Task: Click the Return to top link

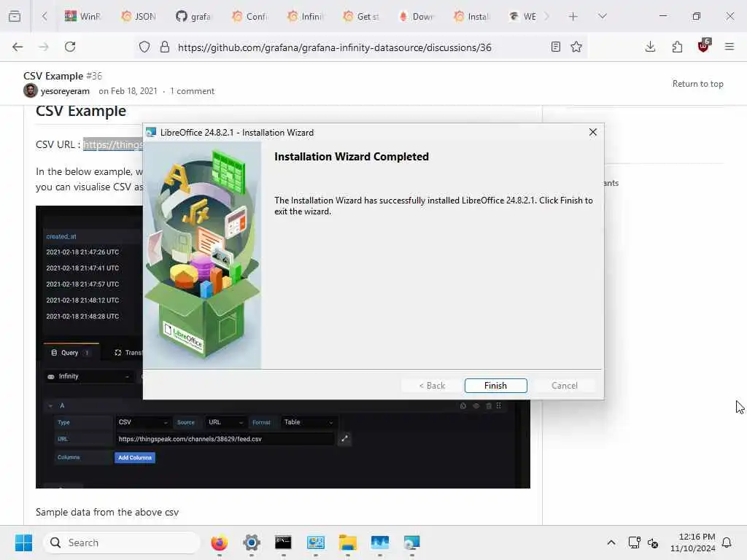Action: (x=697, y=84)
